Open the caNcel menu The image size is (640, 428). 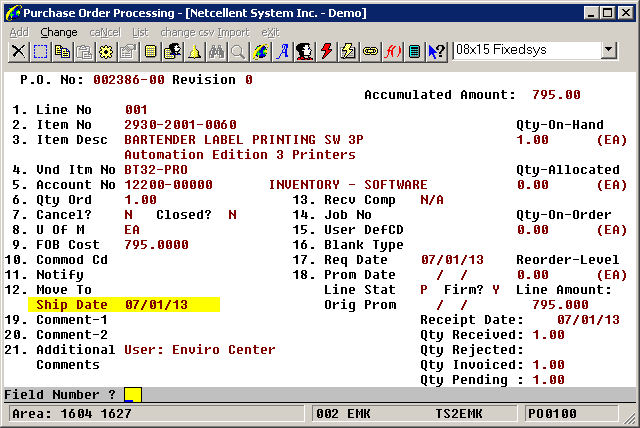pos(105,32)
